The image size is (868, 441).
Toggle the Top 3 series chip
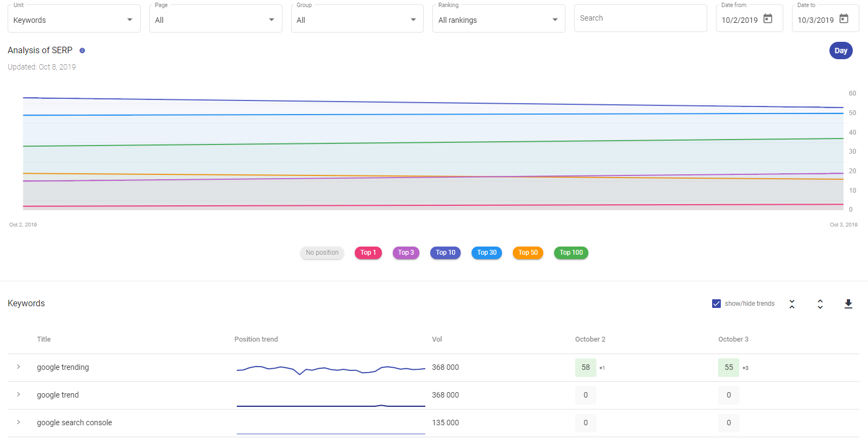click(x=406, y=253)
